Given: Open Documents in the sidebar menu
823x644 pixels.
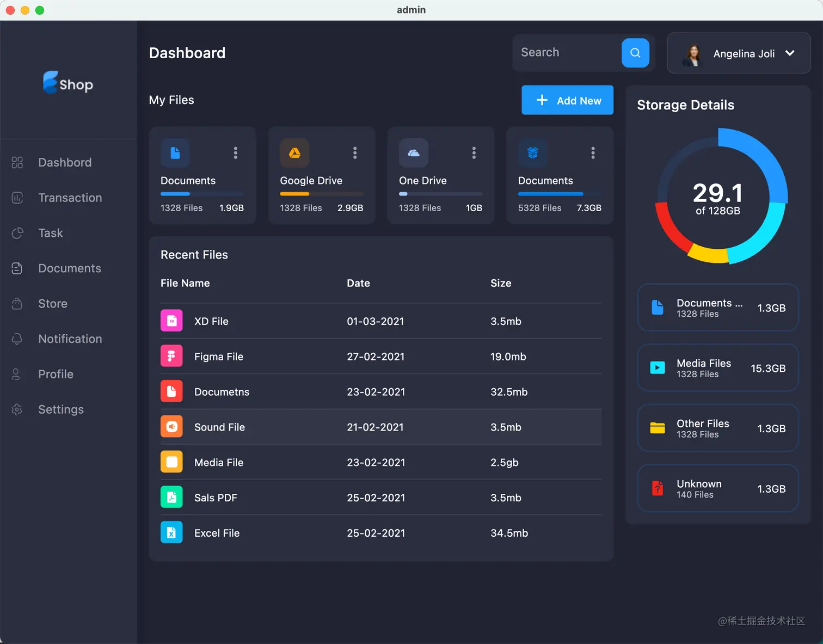Looking at the screenshot, I should 70,268.
